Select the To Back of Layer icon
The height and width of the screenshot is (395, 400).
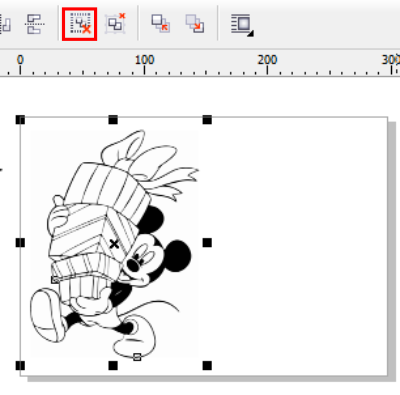(x=195, y=23)
